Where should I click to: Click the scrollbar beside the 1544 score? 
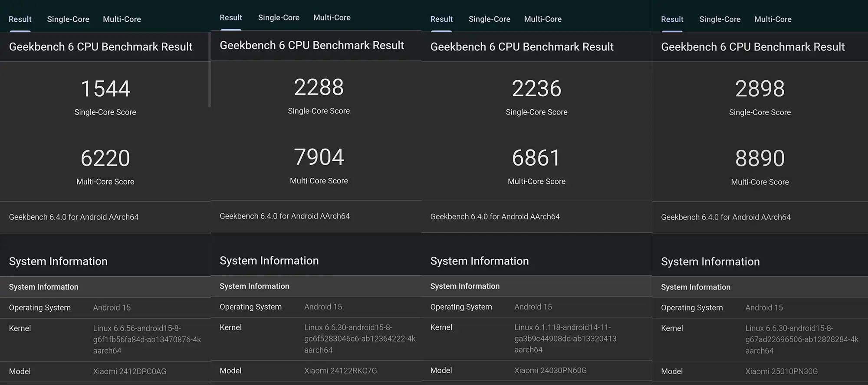pos(210,69)
